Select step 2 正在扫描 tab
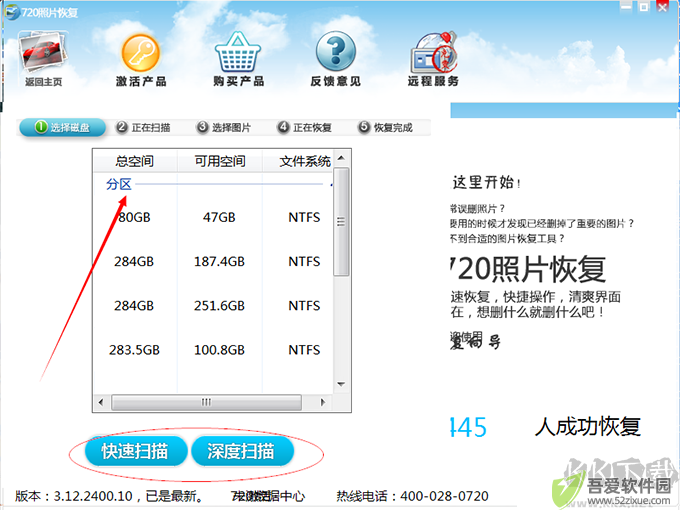This screenshot has width=680, height=510. point(143,128)
